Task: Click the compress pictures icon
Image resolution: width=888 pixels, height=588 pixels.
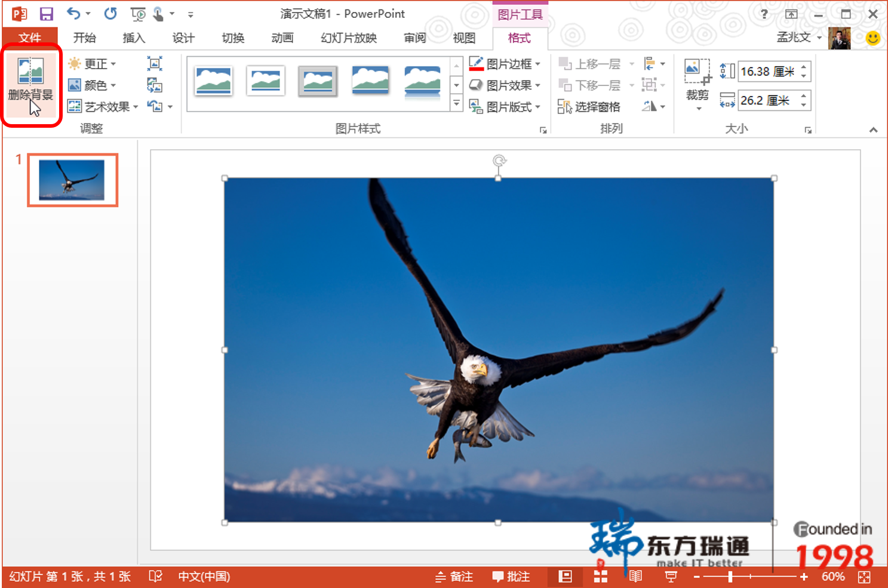Action: (x=155, y=63)
